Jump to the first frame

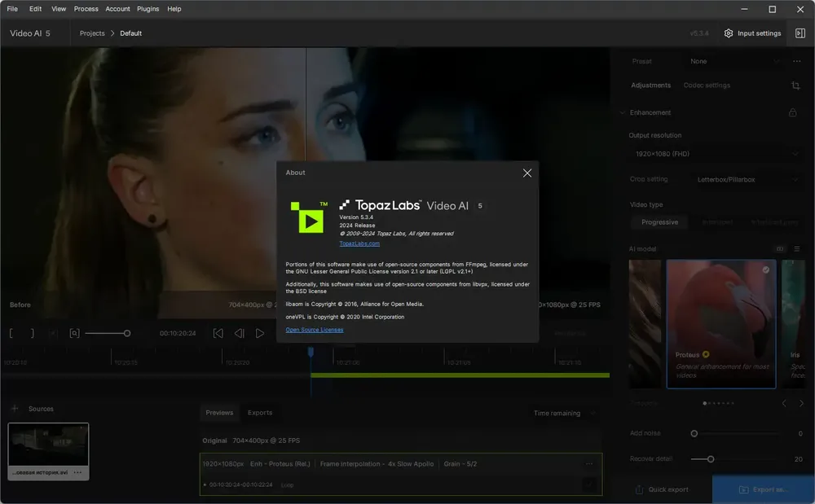tap(218, 333)
